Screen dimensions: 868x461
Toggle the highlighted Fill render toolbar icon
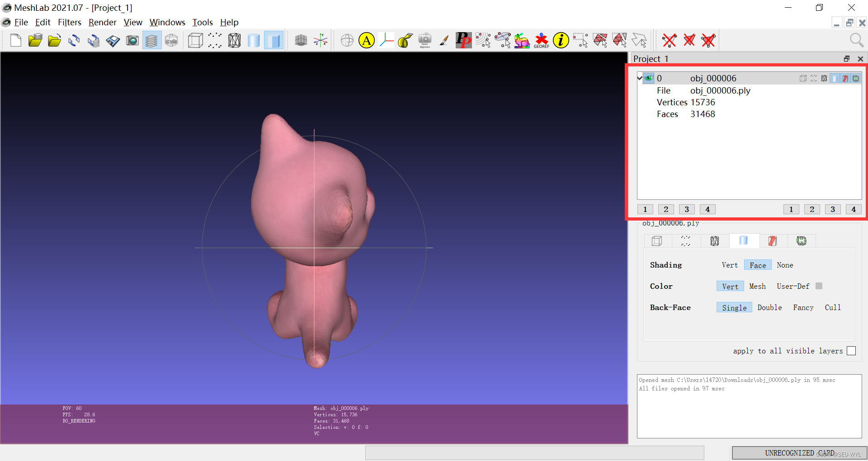[274, 41]
